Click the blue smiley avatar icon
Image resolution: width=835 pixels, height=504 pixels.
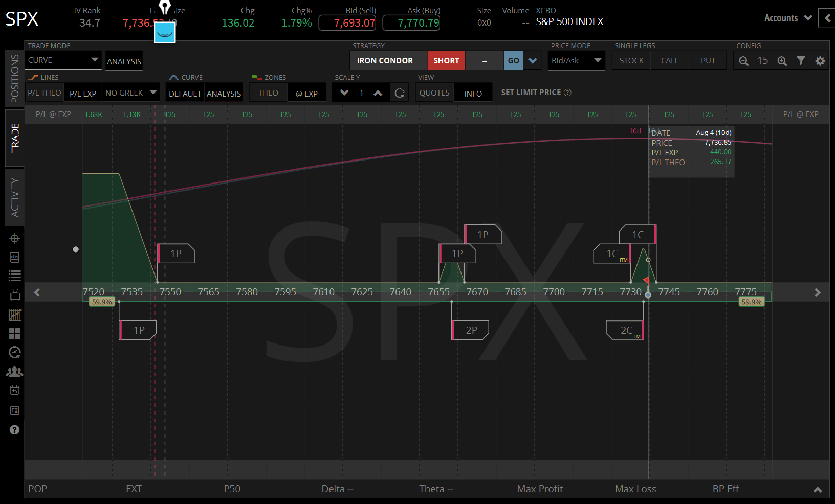165,33
